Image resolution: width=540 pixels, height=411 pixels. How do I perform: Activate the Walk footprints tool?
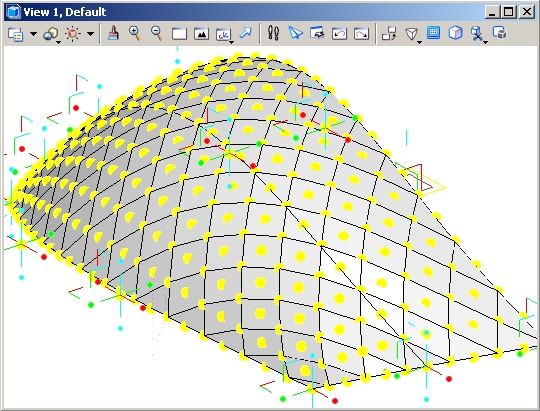click(273, 33)
